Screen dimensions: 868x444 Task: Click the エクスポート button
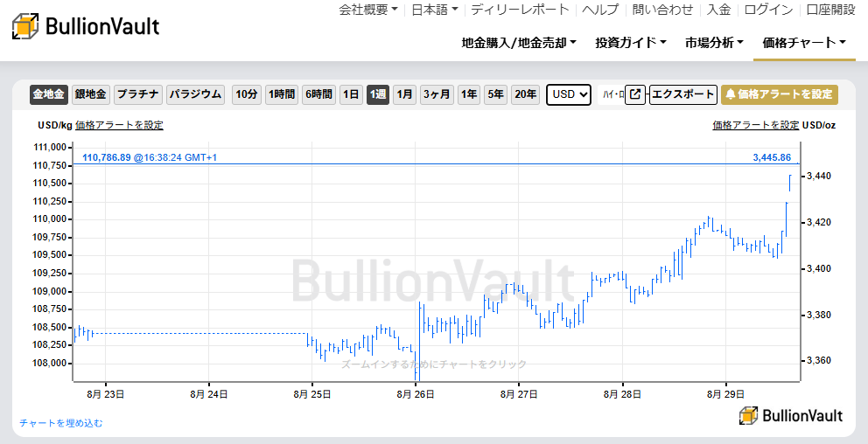[x=683, y=94]
